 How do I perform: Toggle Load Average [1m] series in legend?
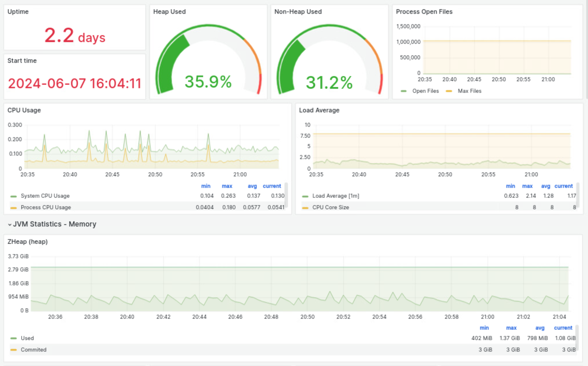336,196
